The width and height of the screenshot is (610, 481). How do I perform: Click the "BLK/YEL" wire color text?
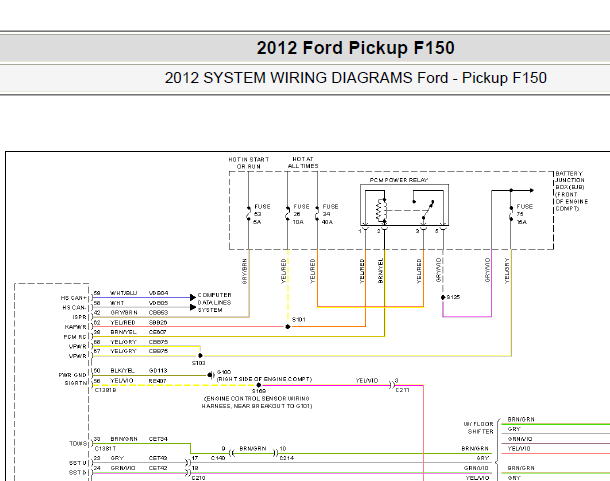pos(122,370)
